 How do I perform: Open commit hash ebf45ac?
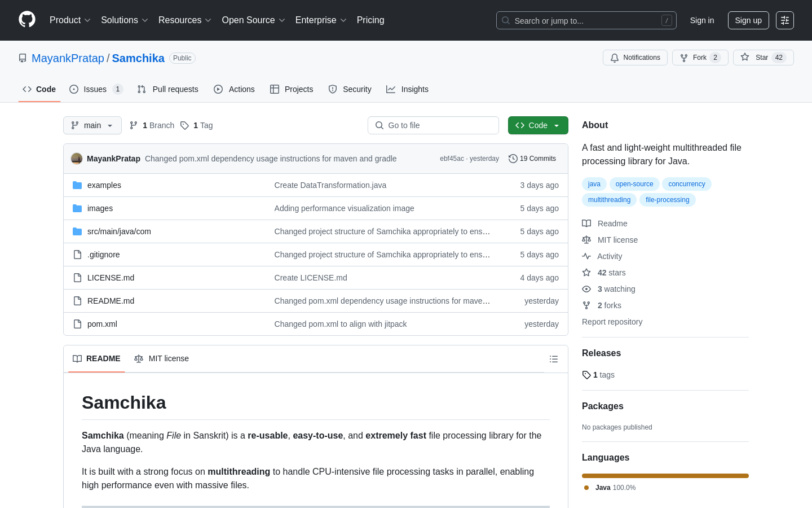coord(452,159)
